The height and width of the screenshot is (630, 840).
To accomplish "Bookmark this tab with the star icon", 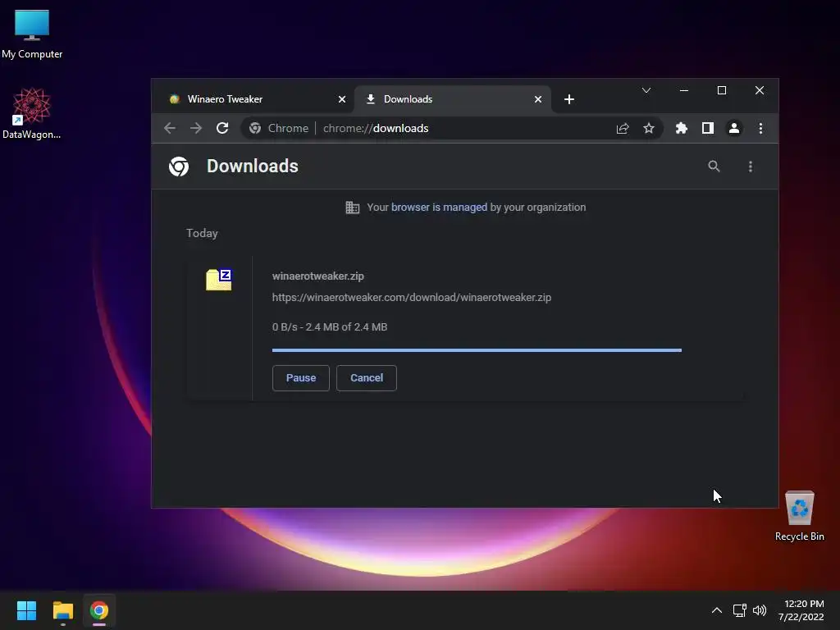I will [649, 129].
